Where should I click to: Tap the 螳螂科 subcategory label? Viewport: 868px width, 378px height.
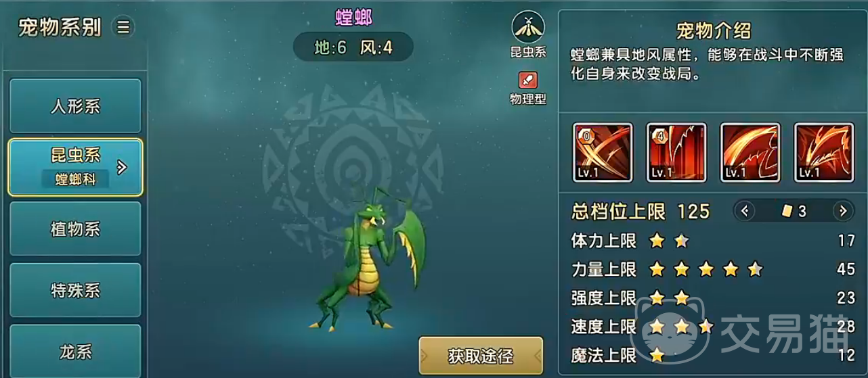pyautogui.click(x=75, y=179)
